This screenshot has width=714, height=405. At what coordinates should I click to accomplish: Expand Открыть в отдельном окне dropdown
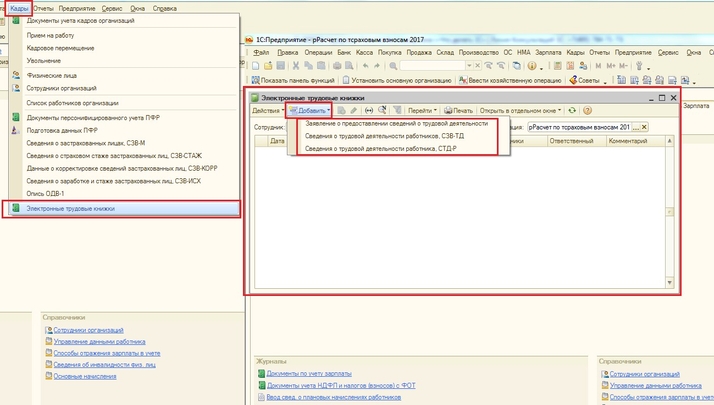pos(521,110)
